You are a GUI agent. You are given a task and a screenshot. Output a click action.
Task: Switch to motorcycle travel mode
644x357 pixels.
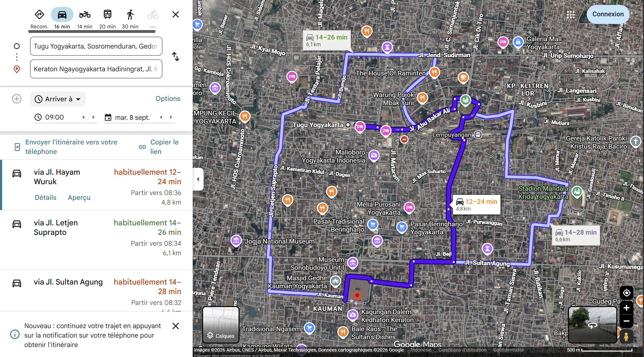pos(85,14)
